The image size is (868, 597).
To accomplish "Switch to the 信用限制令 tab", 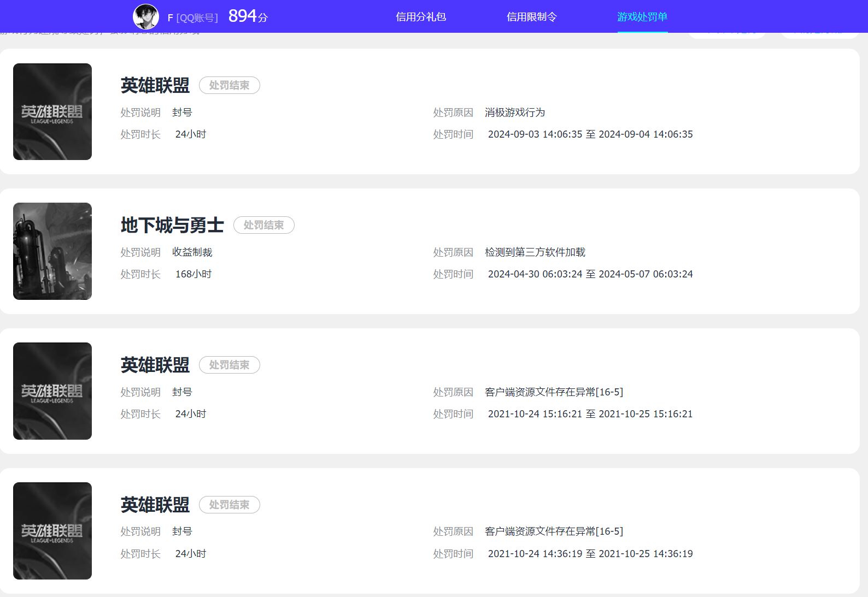I will pos(531,17).
